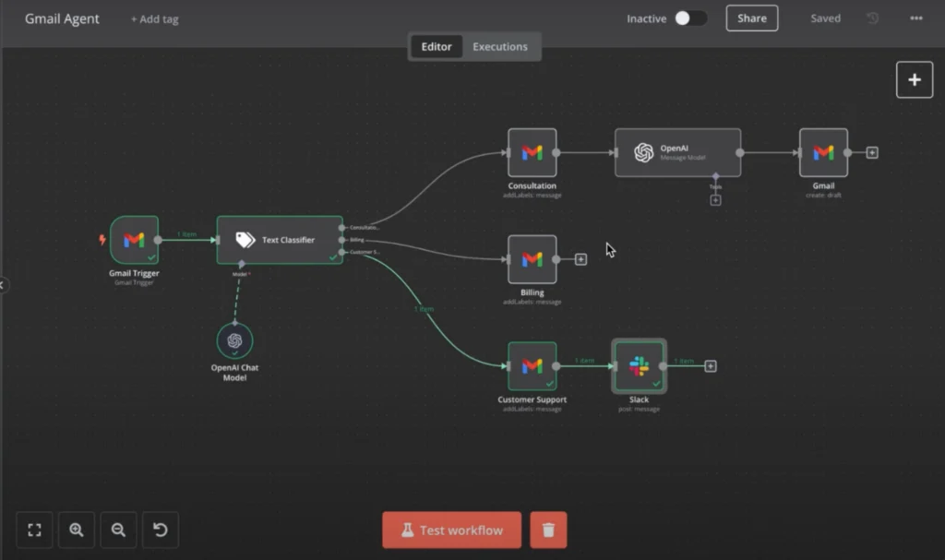
Task: Add a node after the Slack output
Action: (x=711, y=366)
